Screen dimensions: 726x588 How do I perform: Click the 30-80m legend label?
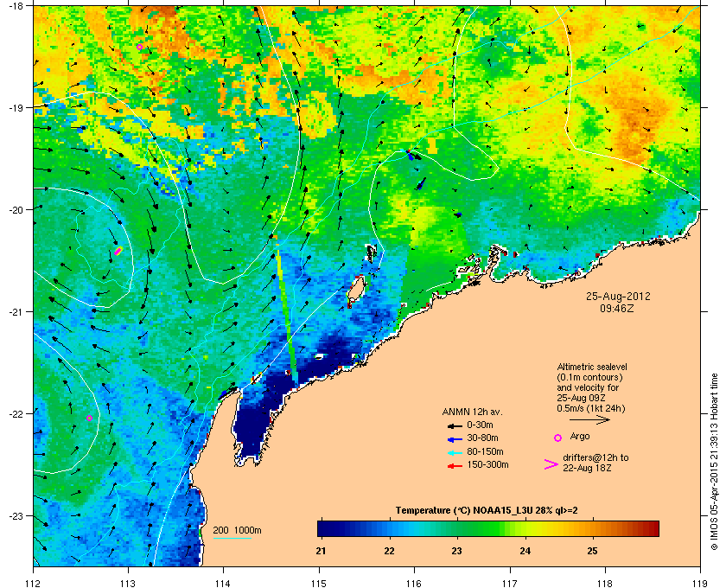click(482, 438)
